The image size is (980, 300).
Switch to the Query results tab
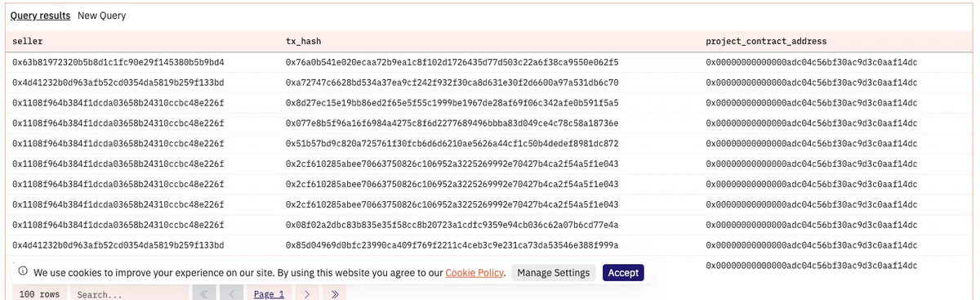tap(41, 16)
